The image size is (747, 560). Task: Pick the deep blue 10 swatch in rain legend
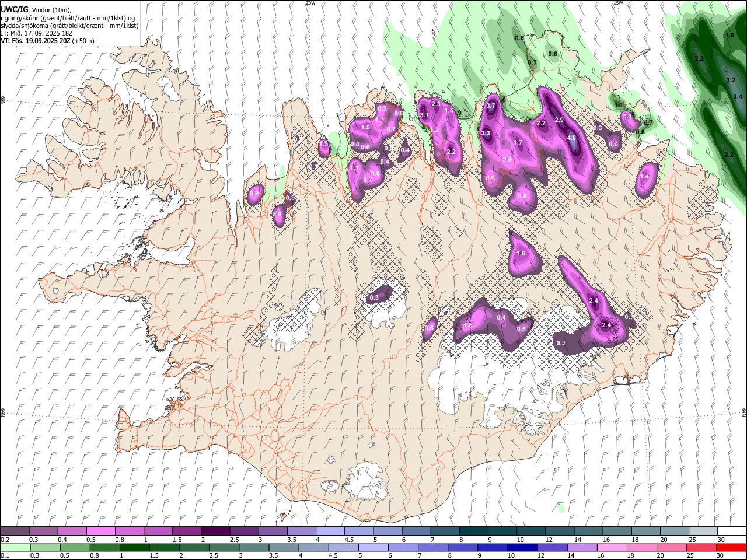tap(522, 547)
